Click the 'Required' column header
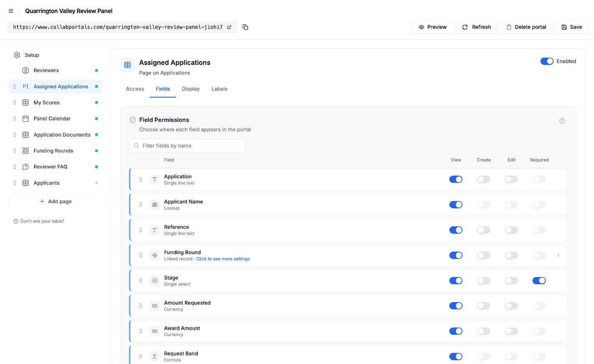 539,160
